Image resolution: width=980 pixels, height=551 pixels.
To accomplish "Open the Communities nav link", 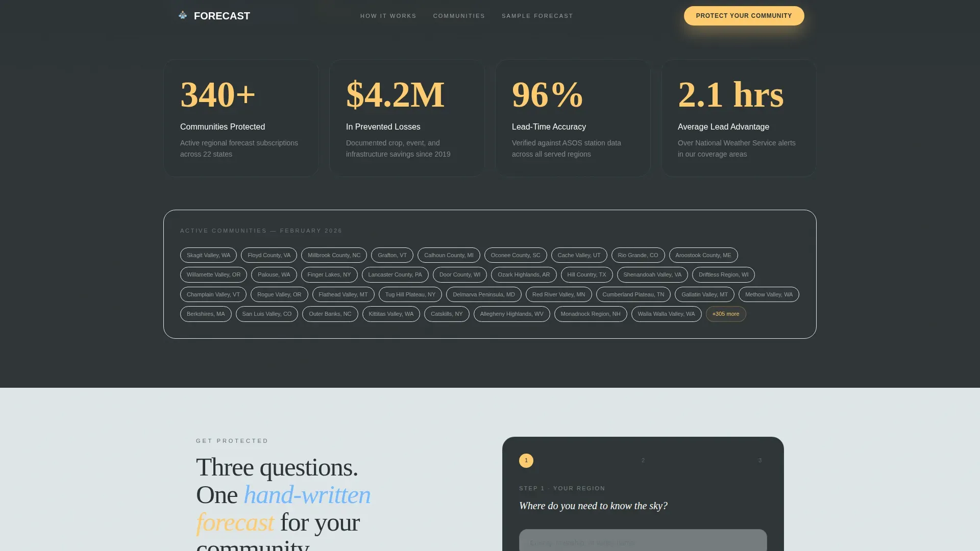I will click(459, 16).
